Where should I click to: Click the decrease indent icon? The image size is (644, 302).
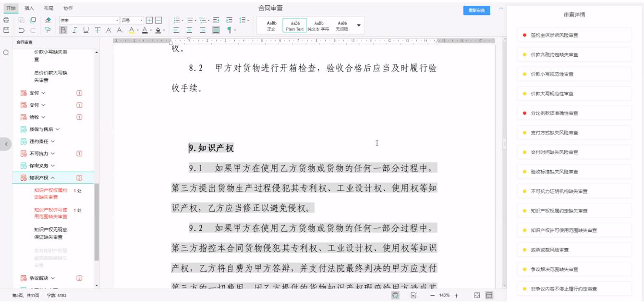[216, 20]
